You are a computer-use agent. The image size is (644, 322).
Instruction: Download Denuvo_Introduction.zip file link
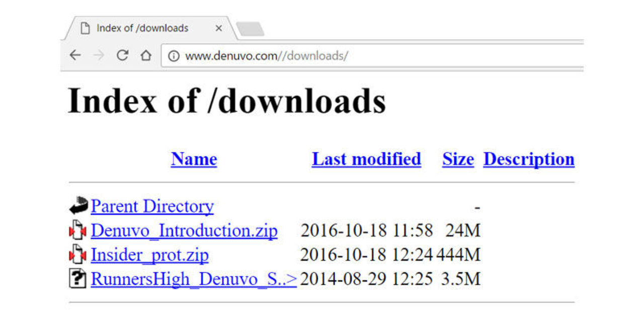click(x=184, y=230)
